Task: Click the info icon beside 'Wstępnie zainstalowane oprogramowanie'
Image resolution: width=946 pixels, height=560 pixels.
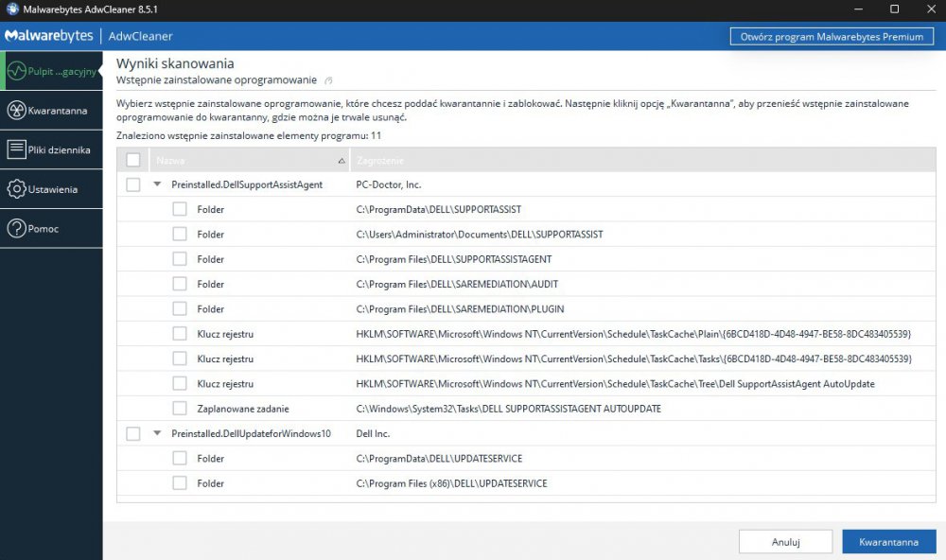Action: (328, 80)
